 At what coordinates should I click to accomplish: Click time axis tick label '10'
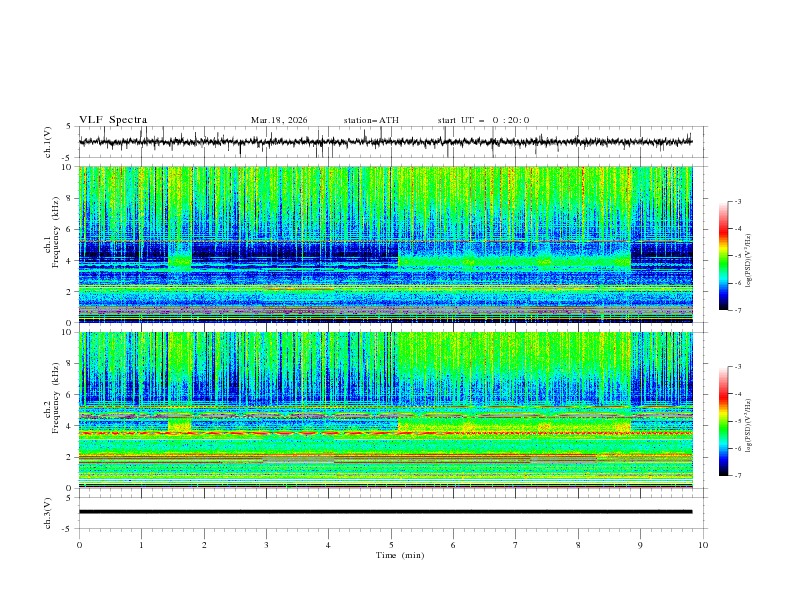tap(703, 545)
